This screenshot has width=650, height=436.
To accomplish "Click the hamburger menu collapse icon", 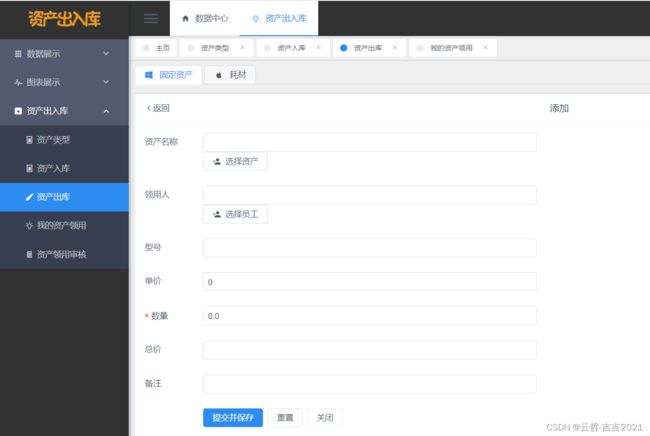I will coord(150,18).
